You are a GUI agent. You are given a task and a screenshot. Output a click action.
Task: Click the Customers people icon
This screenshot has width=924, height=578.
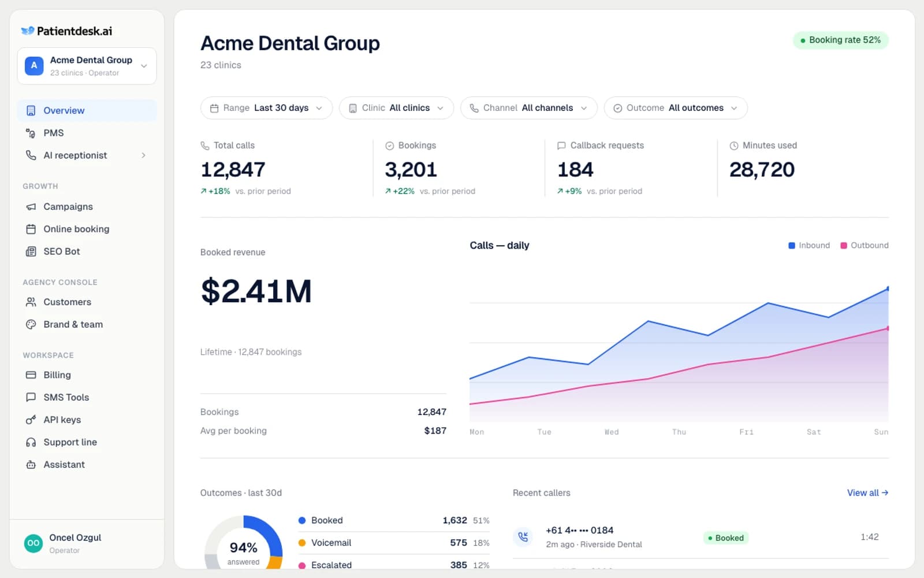click(x=31, y=302)
